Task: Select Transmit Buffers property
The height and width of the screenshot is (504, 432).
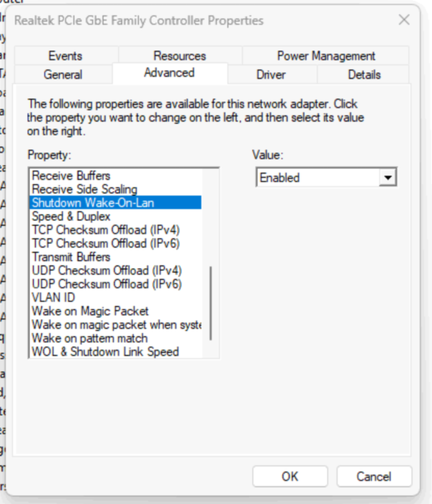Action: [116, 257]
